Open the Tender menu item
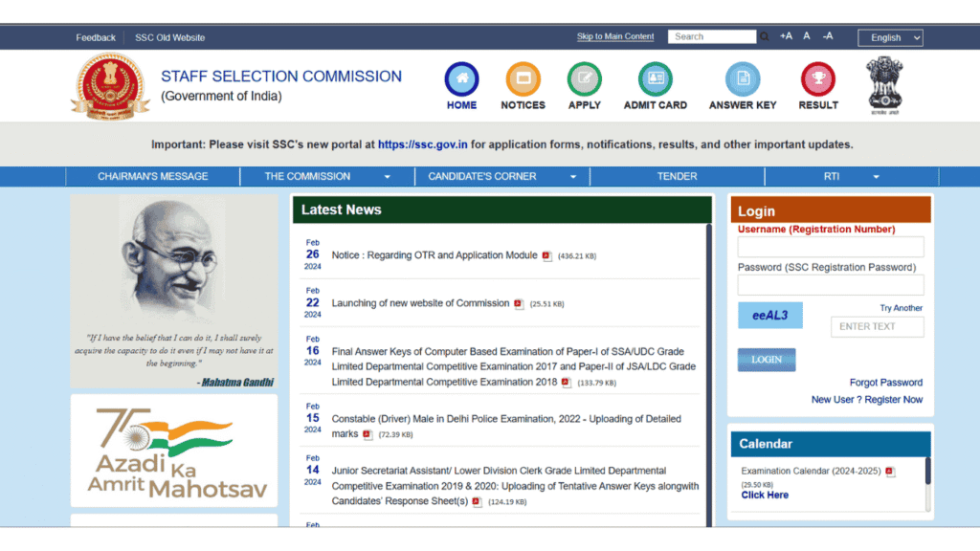 (x=677, y=177)
